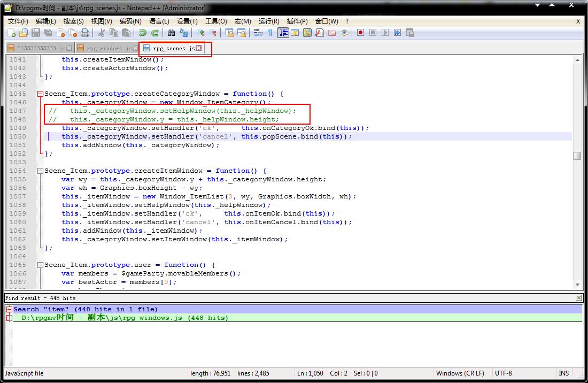
Task: Cut selection with the scissors icon
Action: click(101, 33)
